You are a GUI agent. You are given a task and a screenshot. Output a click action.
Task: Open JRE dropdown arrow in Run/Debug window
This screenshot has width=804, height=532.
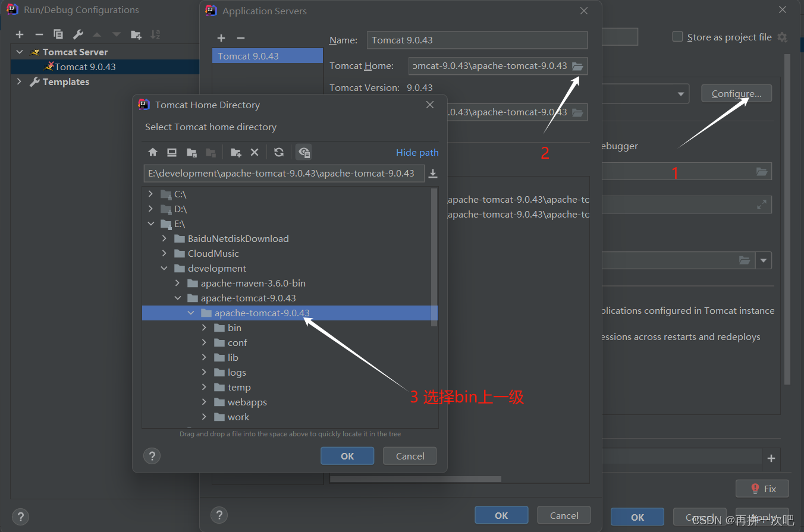pos(764,260)
